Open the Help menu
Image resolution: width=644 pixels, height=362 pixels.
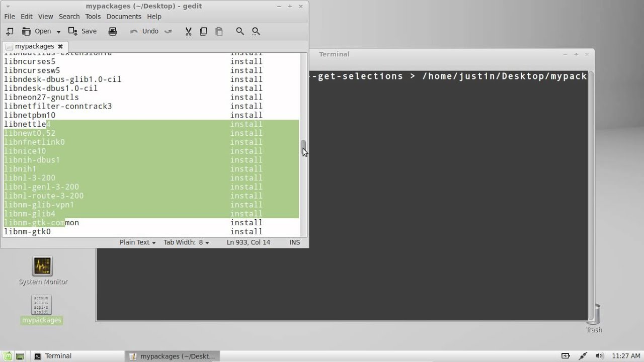click(x=154, y=17)
